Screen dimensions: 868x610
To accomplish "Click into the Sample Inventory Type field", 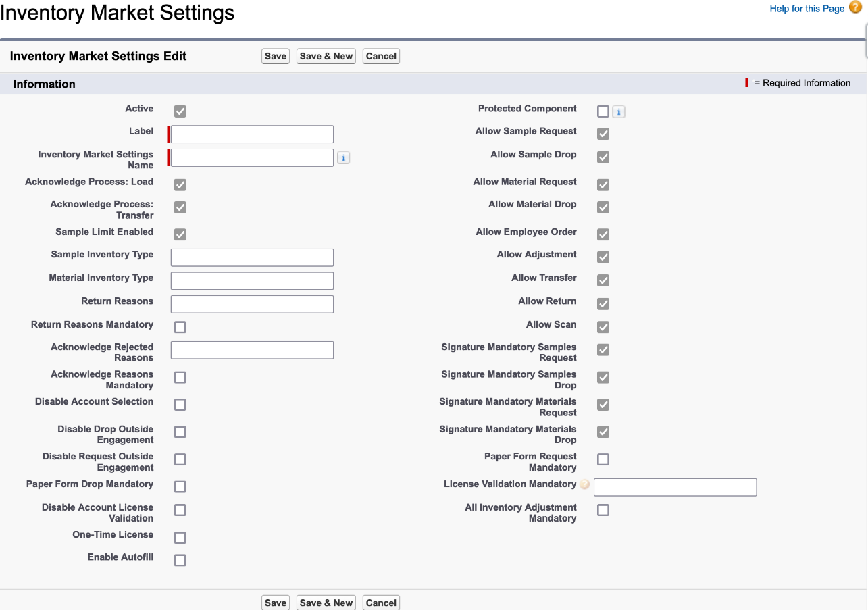I will click(x=252, y=257).
